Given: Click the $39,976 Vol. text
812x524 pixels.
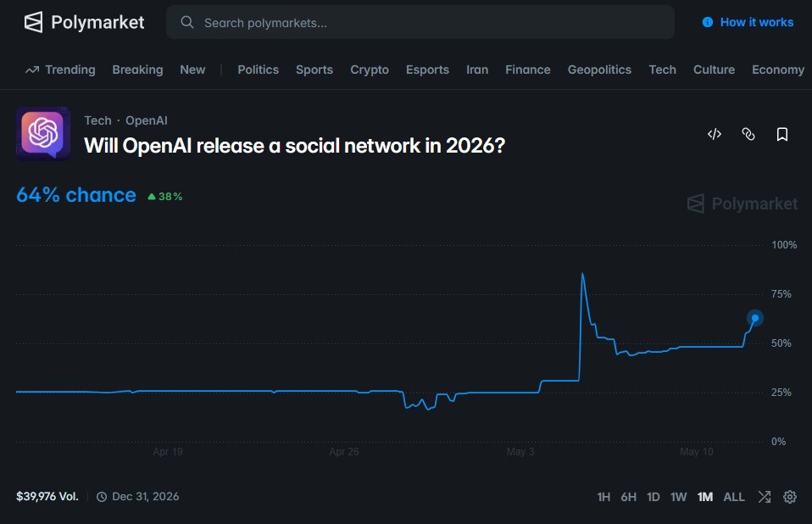Looking at the screenshot, I should (x=47, y=497).
